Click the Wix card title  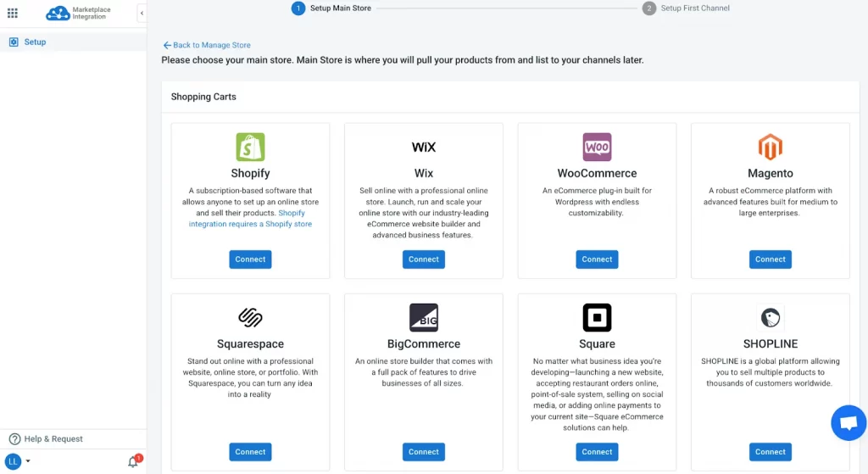[x=424, y=173]
